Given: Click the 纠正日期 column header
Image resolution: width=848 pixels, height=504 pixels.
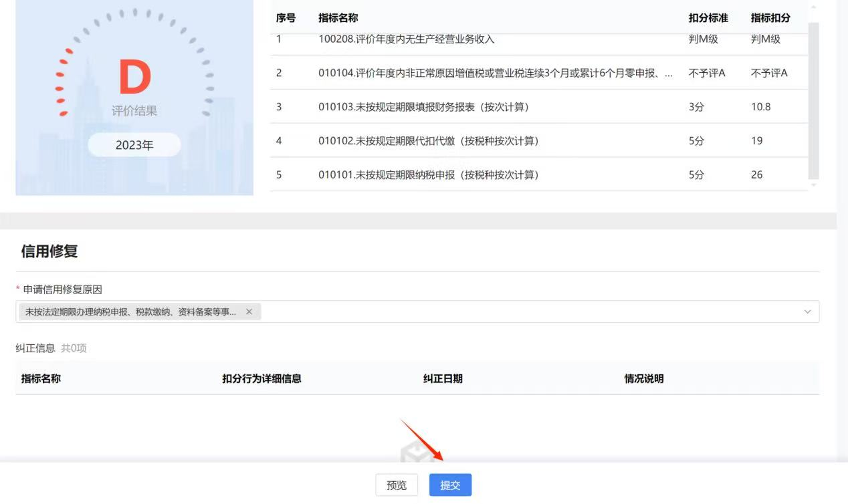Looking at the screenshot, I should pos(443,379).
